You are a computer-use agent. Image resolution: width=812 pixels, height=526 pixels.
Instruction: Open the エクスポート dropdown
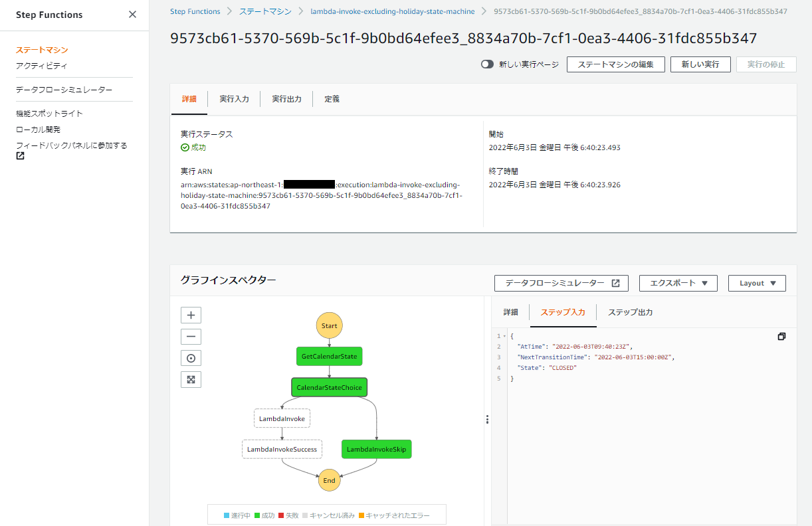pos(678,283)
